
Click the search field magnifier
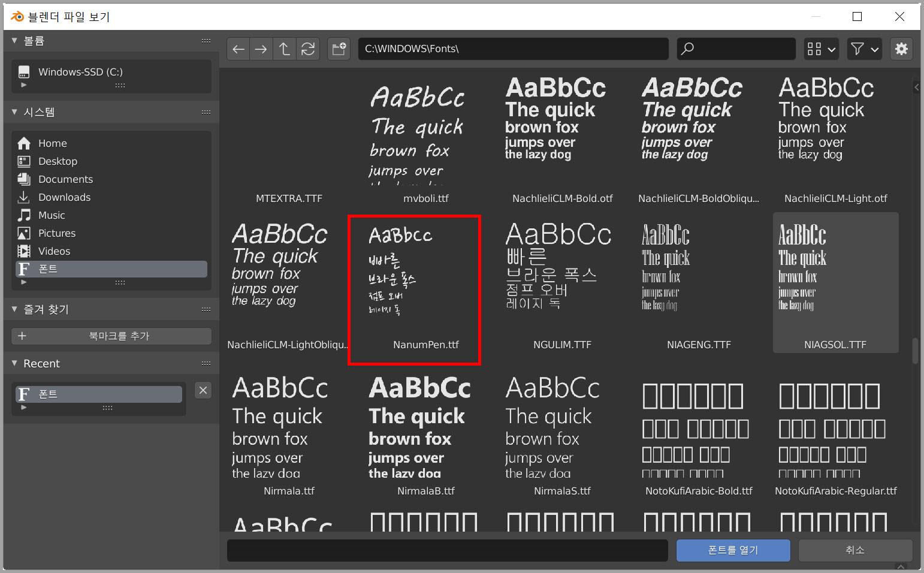click(x=687, y=49)
